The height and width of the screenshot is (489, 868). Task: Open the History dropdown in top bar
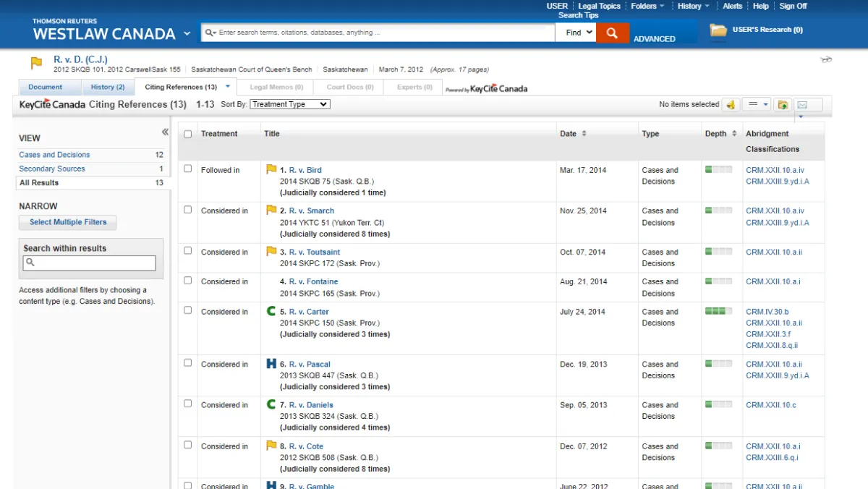[x=694, y=6]
